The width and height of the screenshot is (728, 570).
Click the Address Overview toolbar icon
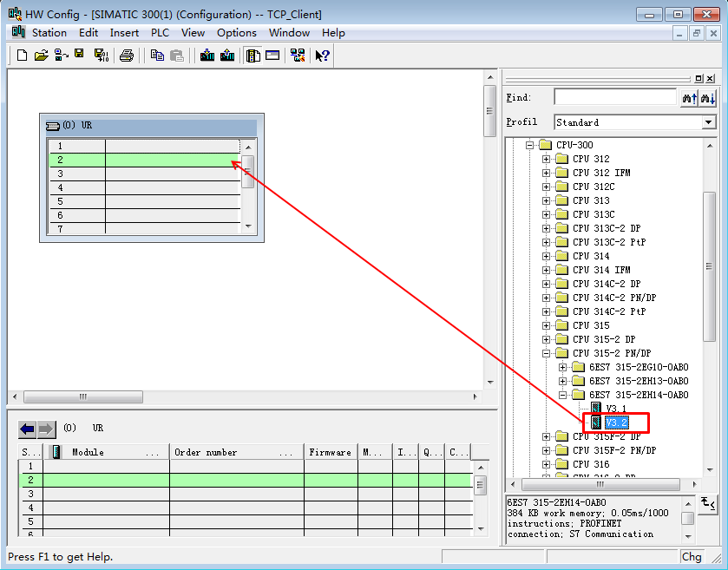[x=272, y=56]
